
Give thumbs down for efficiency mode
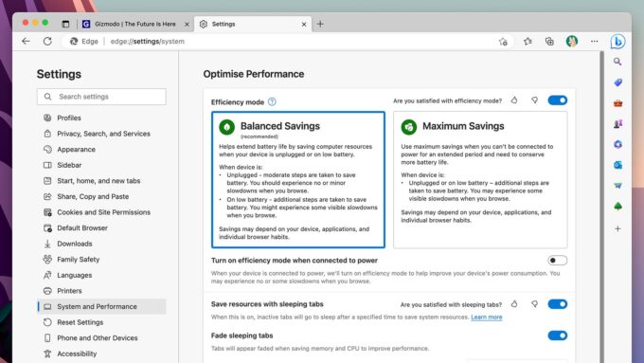[x=534, y=100]
